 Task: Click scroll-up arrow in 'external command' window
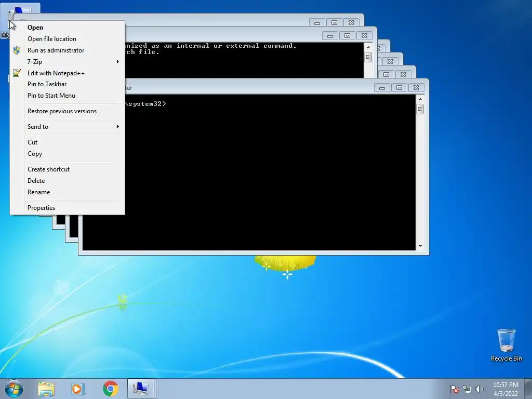[368, 47]
